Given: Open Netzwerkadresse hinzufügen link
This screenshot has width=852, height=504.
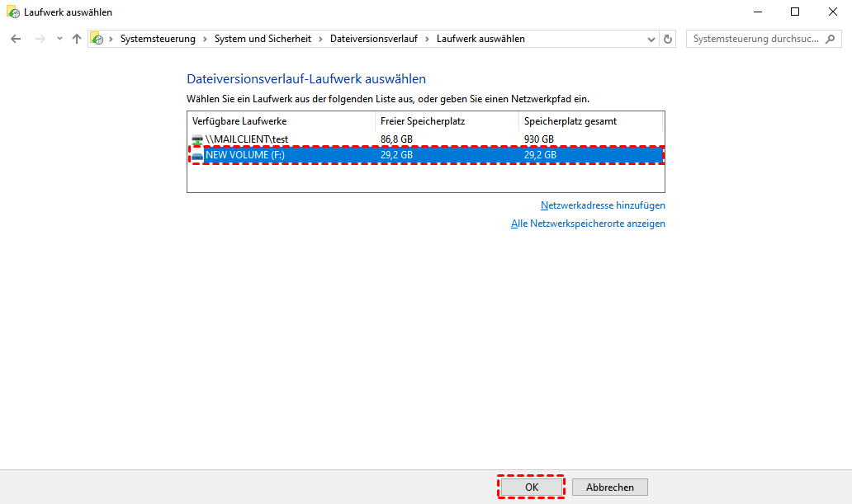Looking at the screenshot, I should click(603, 205).
